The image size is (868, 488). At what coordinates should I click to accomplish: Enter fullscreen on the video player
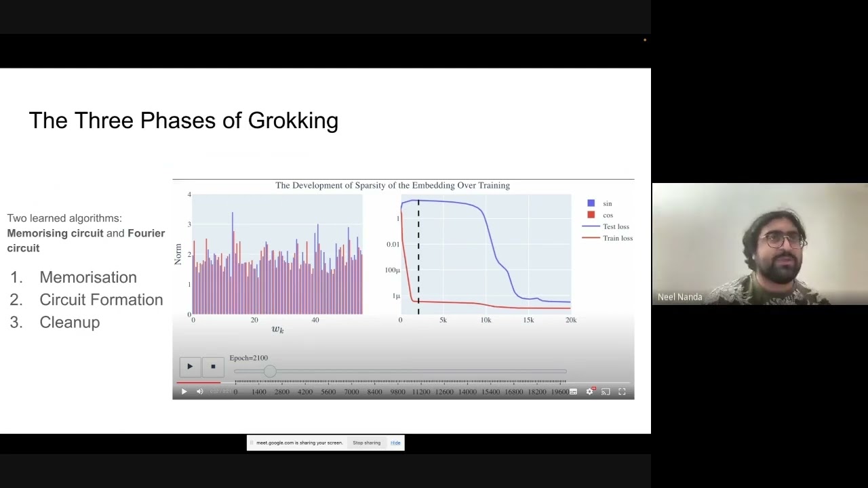(622, 391)
